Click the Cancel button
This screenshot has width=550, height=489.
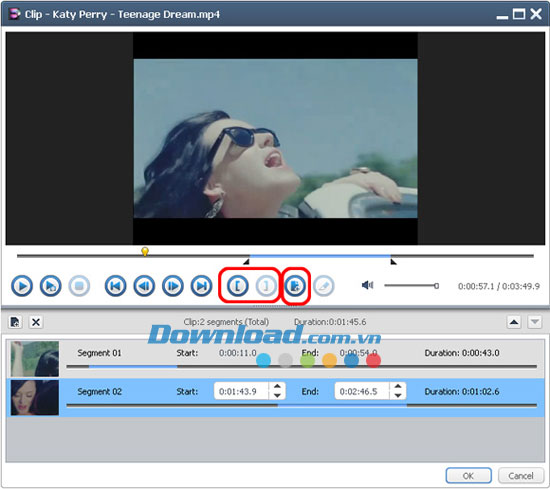click(521, 476)
